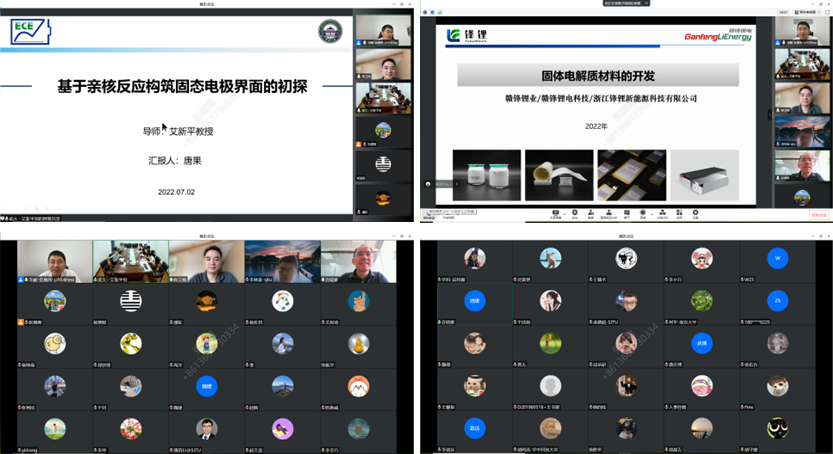Click the round university seal on the slide
The image size is (833, 454).
pos(330,31)
